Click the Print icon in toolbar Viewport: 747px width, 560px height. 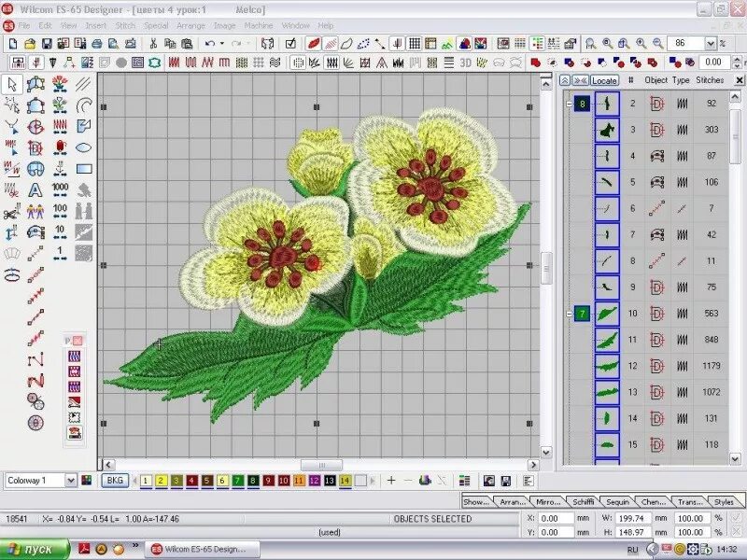(x=97, y=44)
